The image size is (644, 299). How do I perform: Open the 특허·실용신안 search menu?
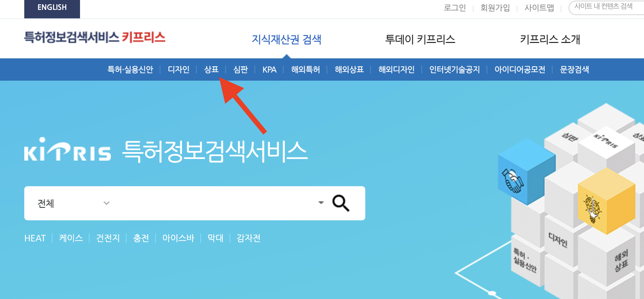(130, 70)
